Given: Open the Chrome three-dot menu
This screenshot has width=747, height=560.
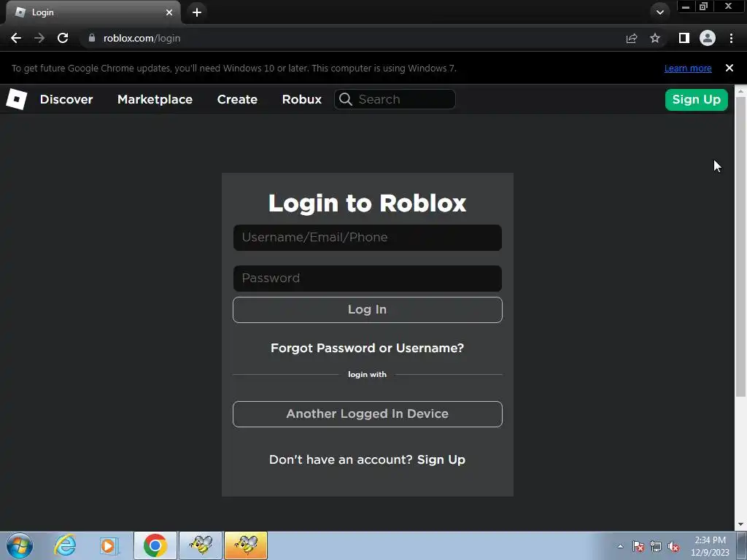Looking at the screenshot, I should [731, 38].
